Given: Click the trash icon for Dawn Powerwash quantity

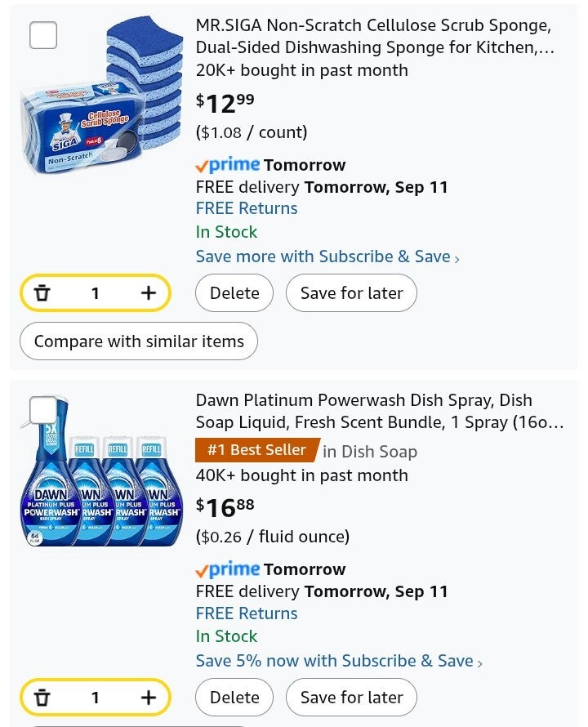Looking at the screenshot, I should 42,698.
